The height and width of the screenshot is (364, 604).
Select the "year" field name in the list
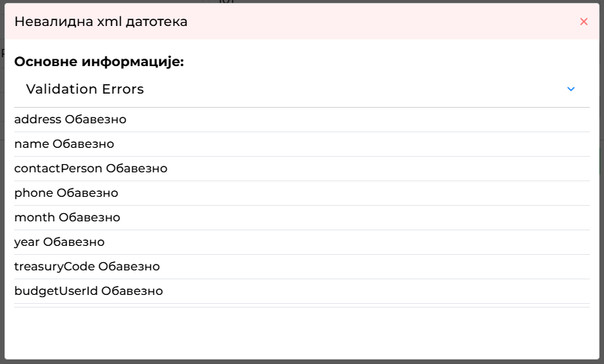pyautogui.click(x=27, y=242)
